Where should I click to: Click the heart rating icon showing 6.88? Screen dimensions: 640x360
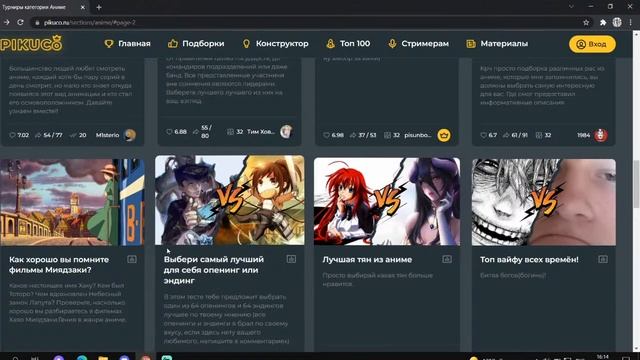point(169,132)
